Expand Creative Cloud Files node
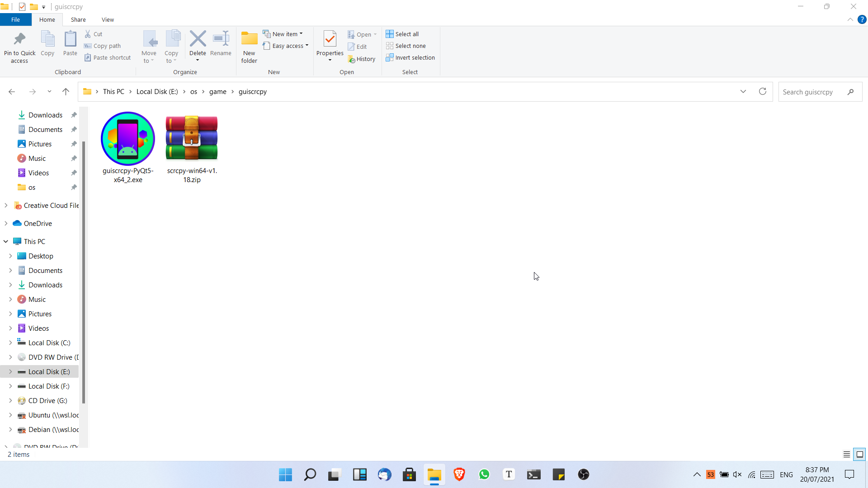 [x=6, y=206]
